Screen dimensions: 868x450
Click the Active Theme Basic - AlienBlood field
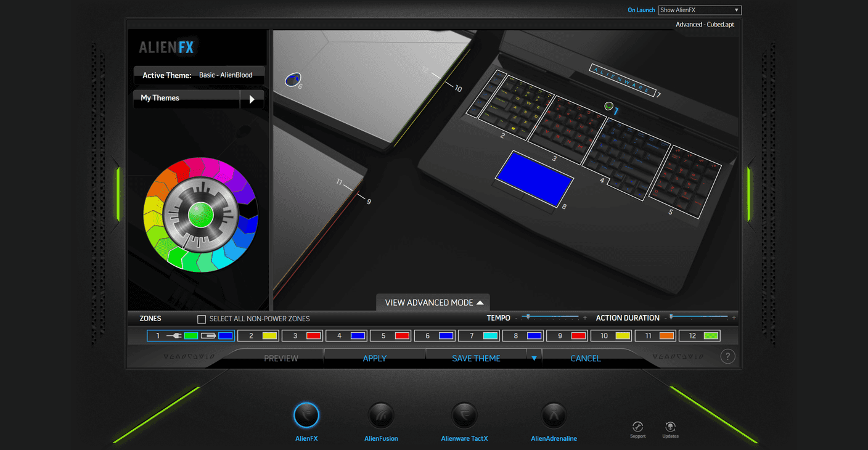pos(199,75)
